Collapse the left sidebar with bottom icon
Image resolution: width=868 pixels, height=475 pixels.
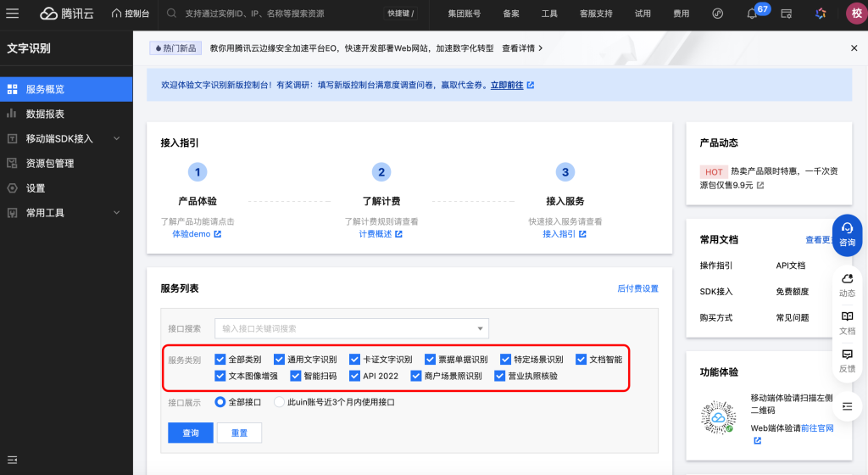[x=13, y=461]
